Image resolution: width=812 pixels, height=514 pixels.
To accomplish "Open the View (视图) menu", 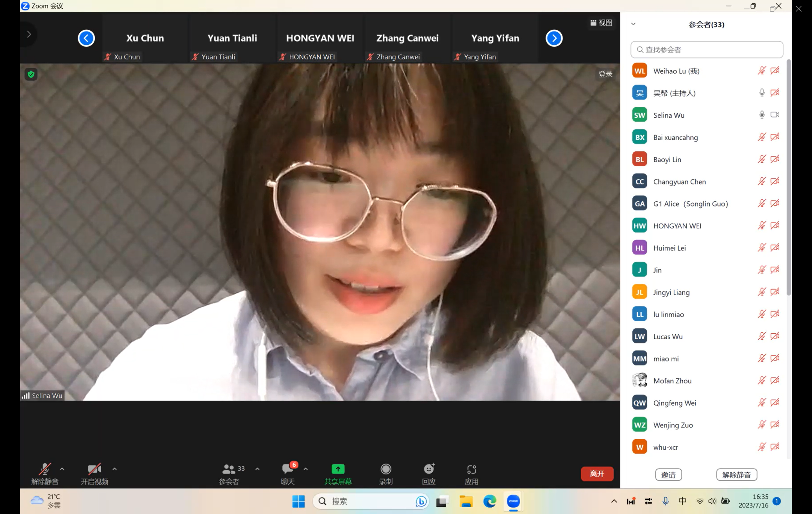I will click(x=601, y=23).
